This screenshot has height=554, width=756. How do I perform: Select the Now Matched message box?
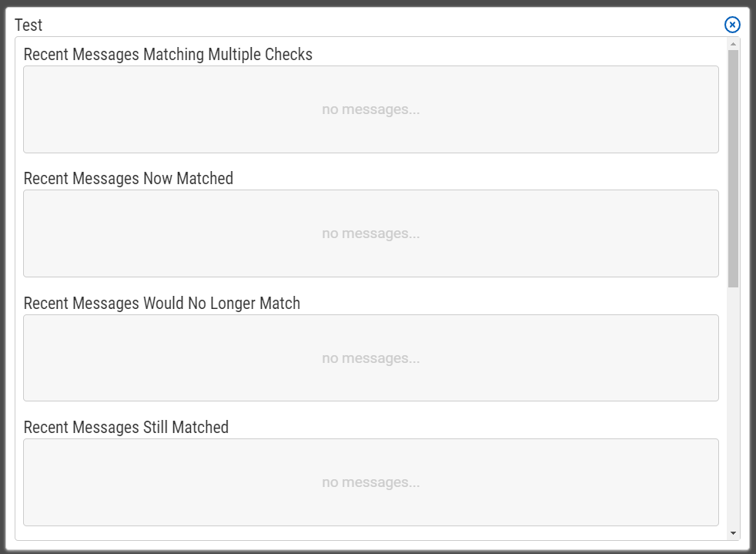(371, 233)
